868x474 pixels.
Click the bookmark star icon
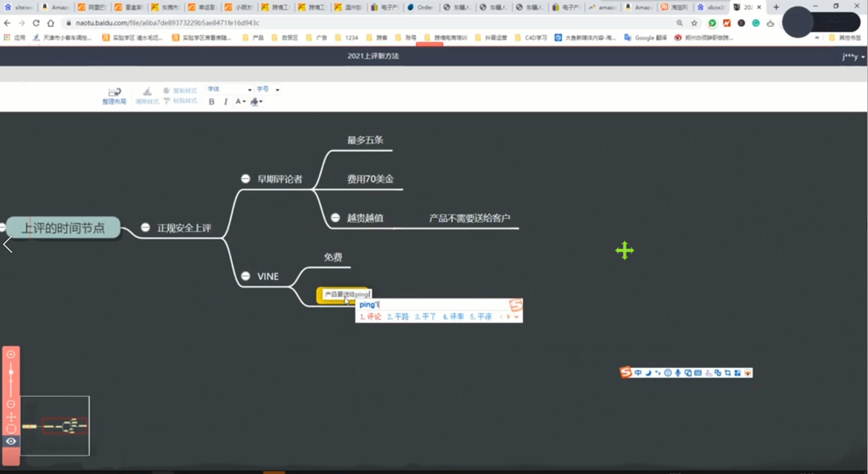[x=694, y=23]
